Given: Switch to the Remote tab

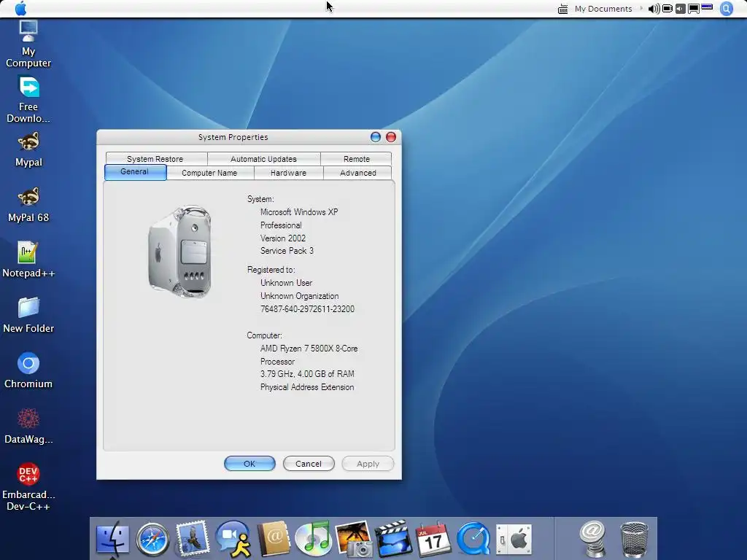Looking at the screenshot, I should pos(356,158).
